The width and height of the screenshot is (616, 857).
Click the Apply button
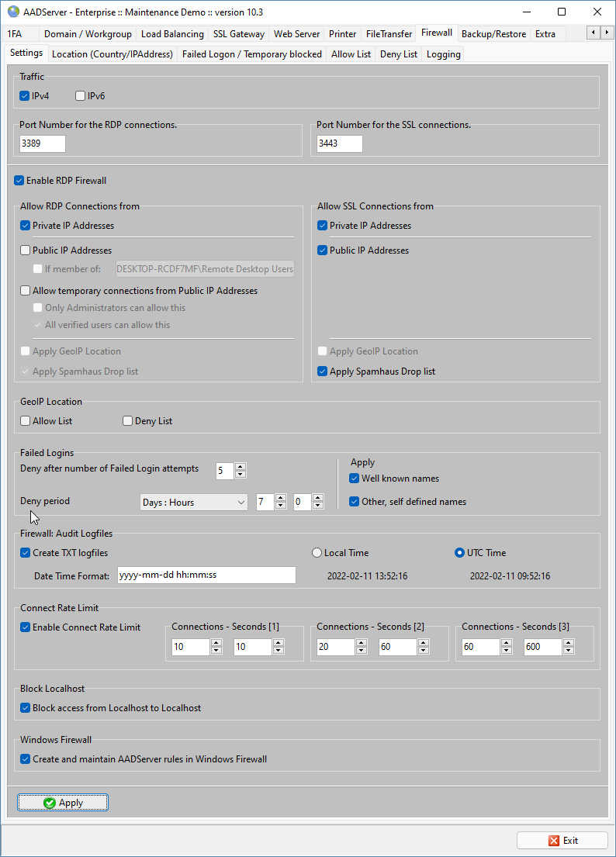coord(63,803)
